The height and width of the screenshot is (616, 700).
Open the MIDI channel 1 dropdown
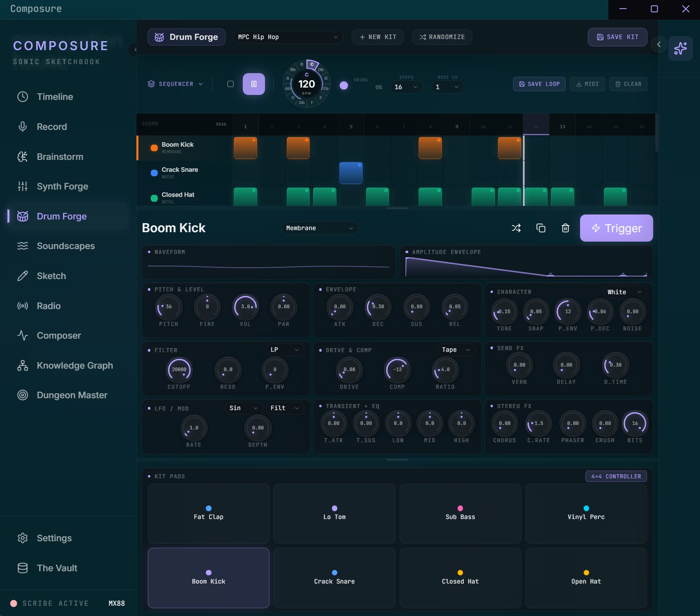(447, 87)
